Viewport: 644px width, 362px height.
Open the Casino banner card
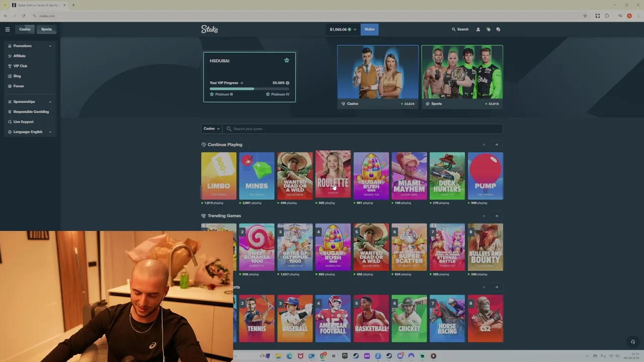click(378, 76)
